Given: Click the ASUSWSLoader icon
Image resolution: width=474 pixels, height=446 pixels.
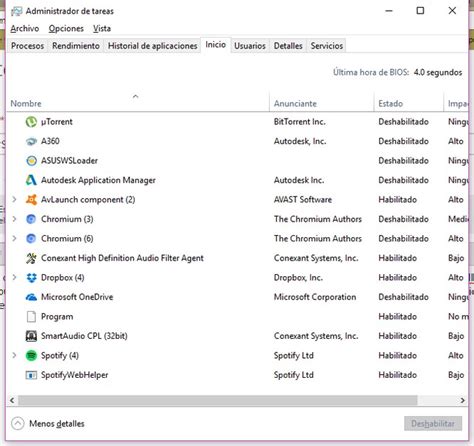Looking at the screenshot, I should 31,161.
